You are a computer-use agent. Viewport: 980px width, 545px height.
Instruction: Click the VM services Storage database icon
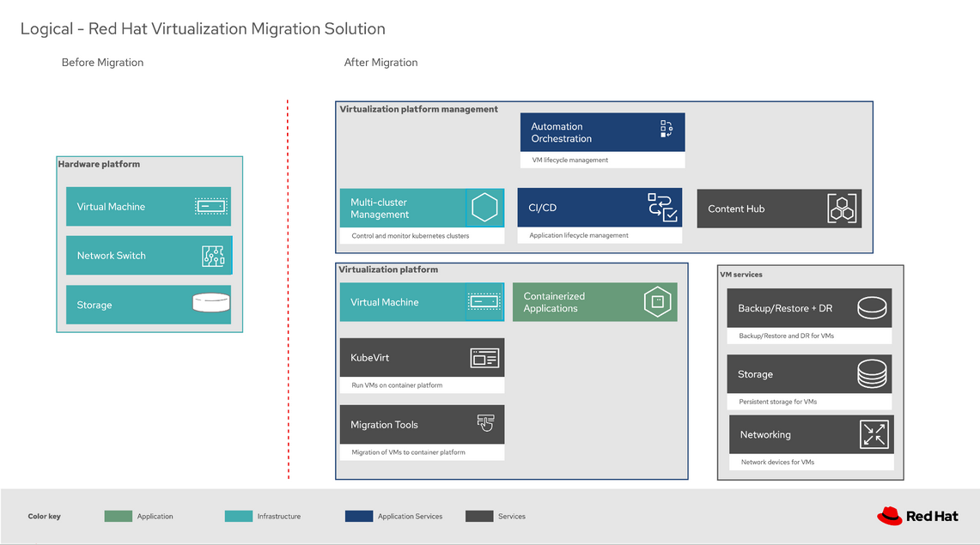click(872, 374)
